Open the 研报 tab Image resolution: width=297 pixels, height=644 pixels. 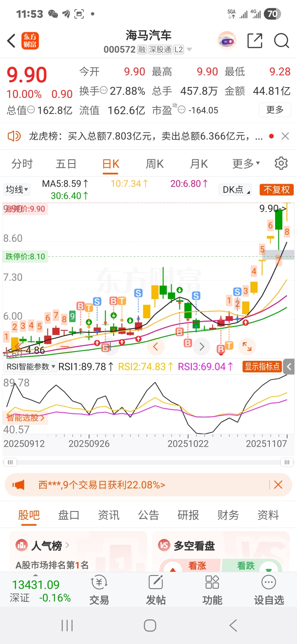[188, 515]
